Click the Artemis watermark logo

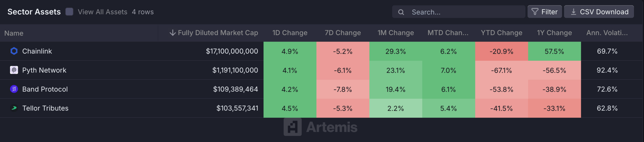click(320, 127)
